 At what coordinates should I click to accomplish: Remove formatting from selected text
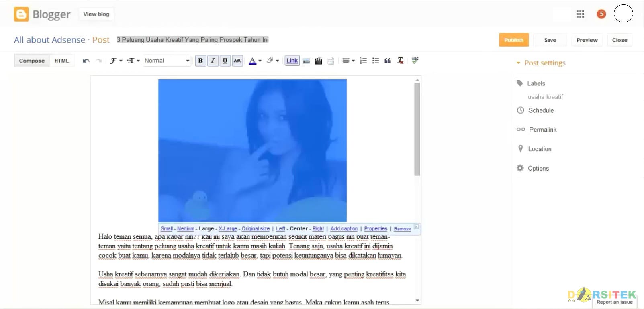click(x=400, y=61)
